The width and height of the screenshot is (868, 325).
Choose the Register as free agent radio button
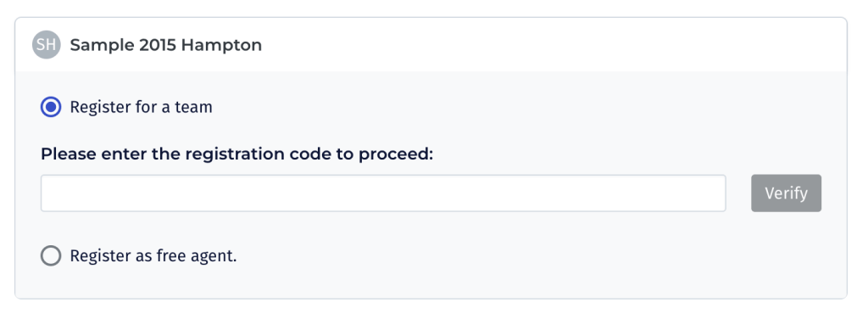[51, 255]
